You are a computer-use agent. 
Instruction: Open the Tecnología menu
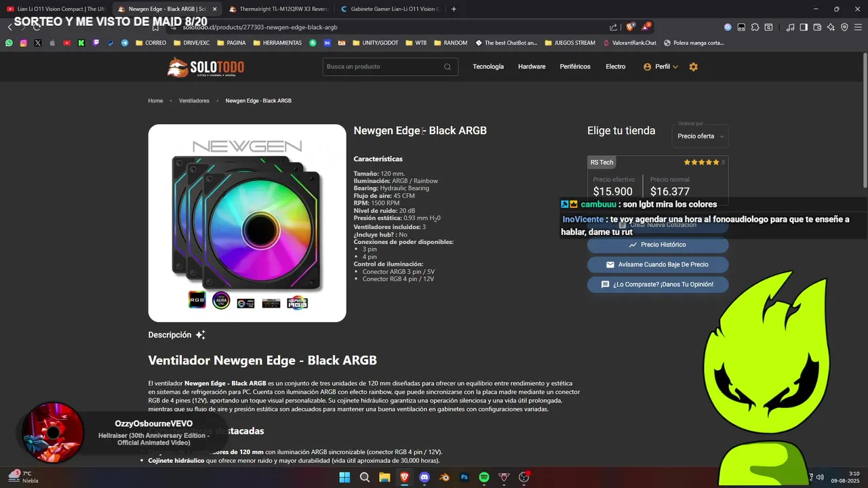488,66
